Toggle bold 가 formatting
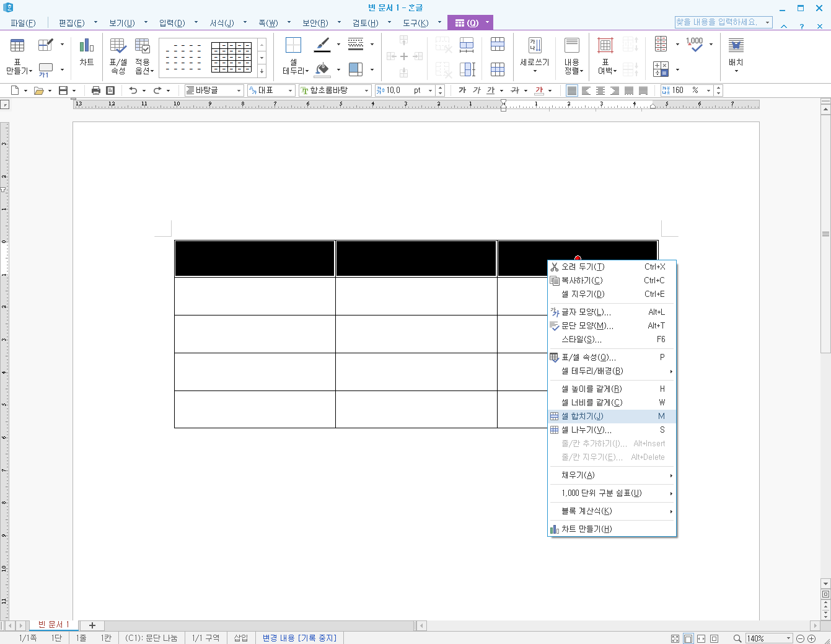Screen dimensions: 831x644 (462, 90)
